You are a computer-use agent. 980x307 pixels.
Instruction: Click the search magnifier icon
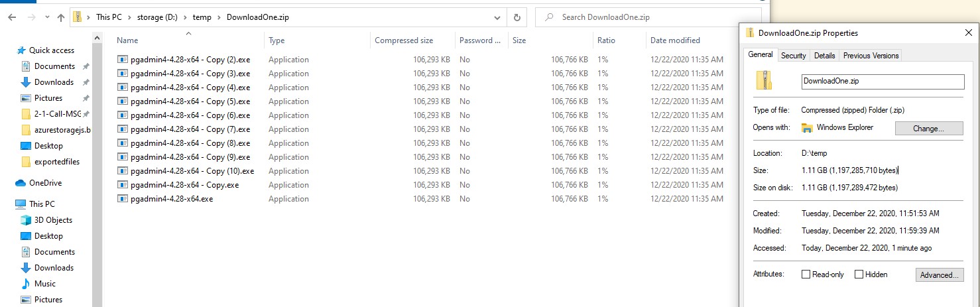[x=548, y=17]
